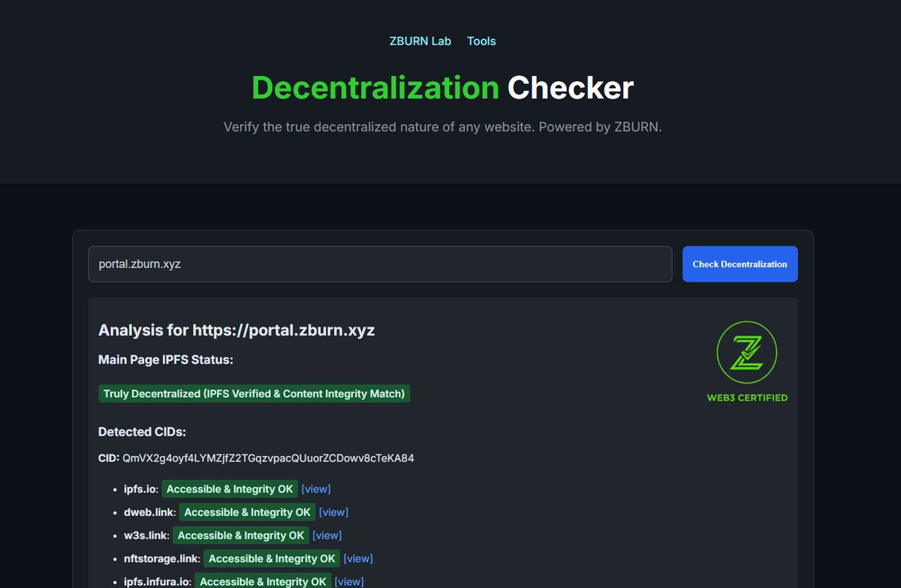Select the CID hash QmVX2g4oyf4LYMZjfZ2TGqzvpacQUuorZCDowv8cTeKA84

click(268, 458)
